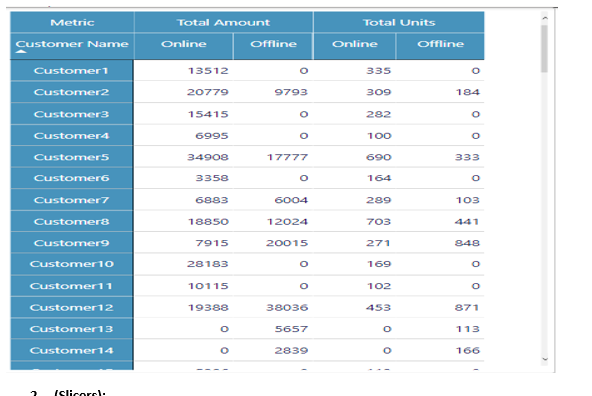Click the value 10115

coord(208,286)
